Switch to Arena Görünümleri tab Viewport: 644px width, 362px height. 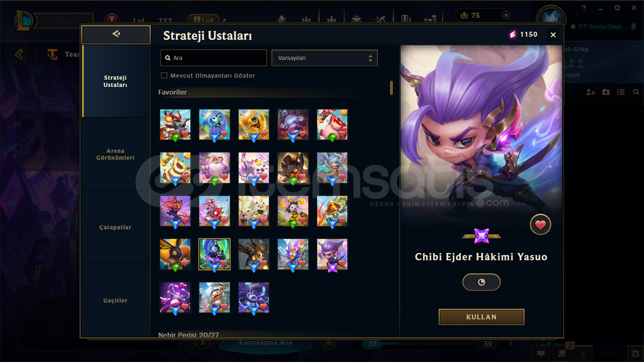tap(115, 154)
